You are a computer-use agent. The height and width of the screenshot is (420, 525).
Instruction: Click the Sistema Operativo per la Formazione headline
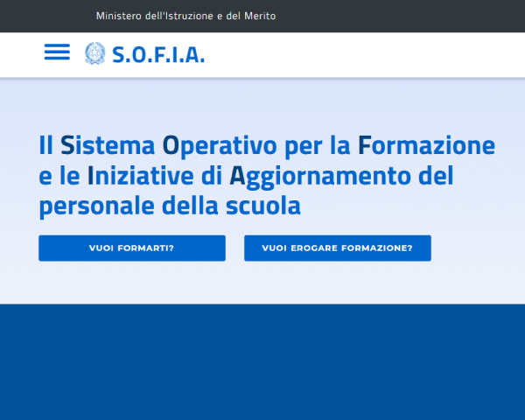click(267, 176)
